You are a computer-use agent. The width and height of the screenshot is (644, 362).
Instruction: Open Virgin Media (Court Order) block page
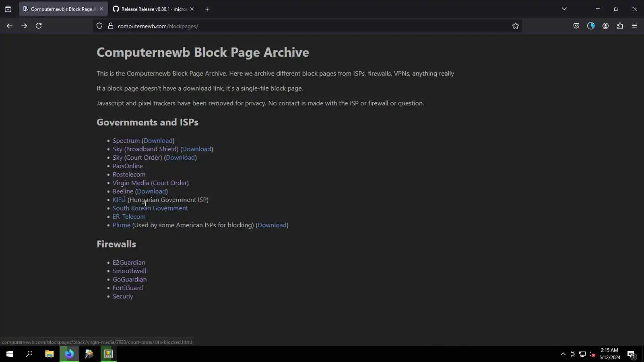(x=151, y=183)
